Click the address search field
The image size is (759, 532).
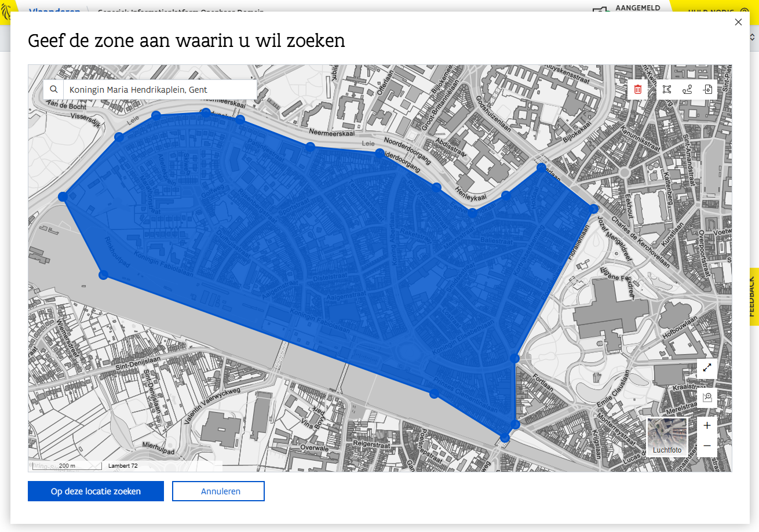tap(160, 90)
